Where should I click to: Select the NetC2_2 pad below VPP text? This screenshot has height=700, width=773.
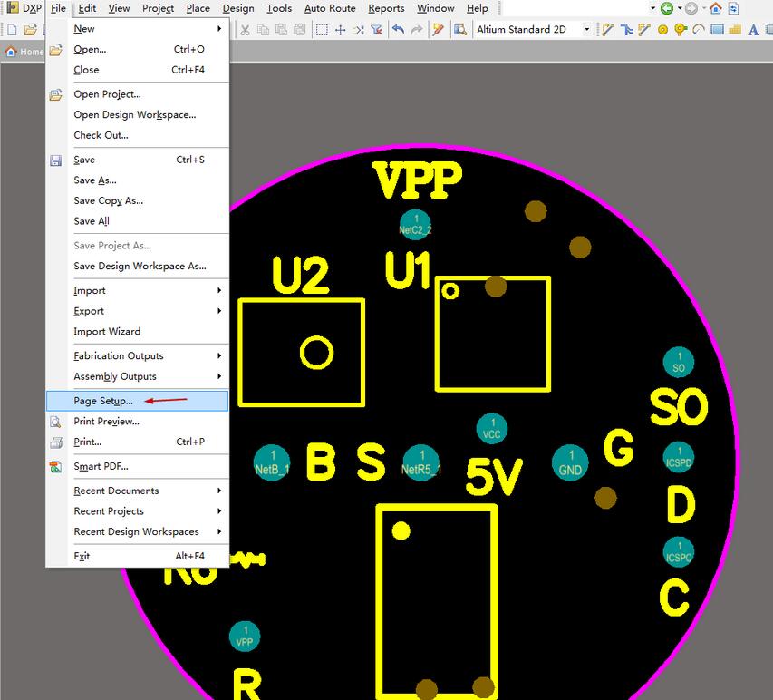[x=415, y=225]
